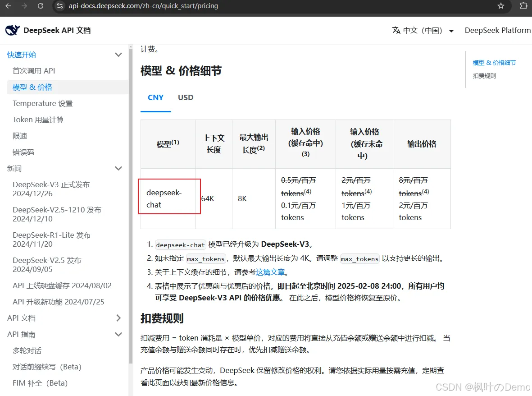The image size is (532, 396).
Task: Click the deepseek-chat code label in footnote
Action: click(181, 245)
